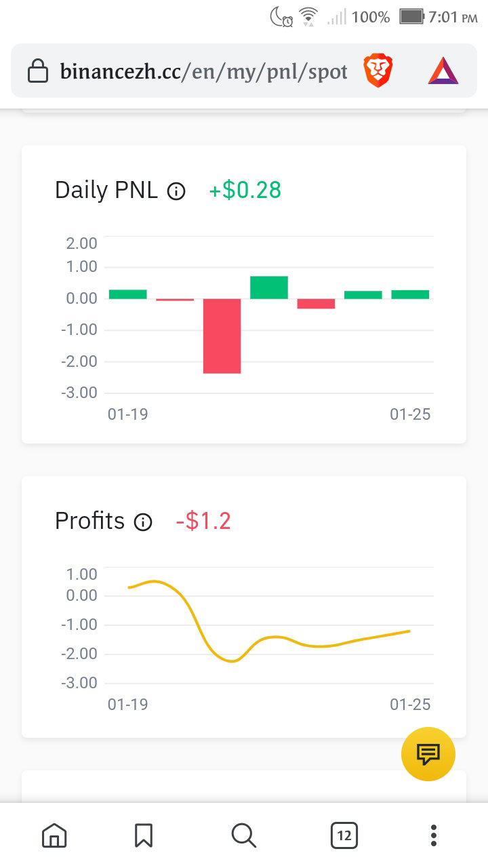Click the lock icon beside the URL
The width and height of the screenshot is (488, 868).
coord(38,71)
